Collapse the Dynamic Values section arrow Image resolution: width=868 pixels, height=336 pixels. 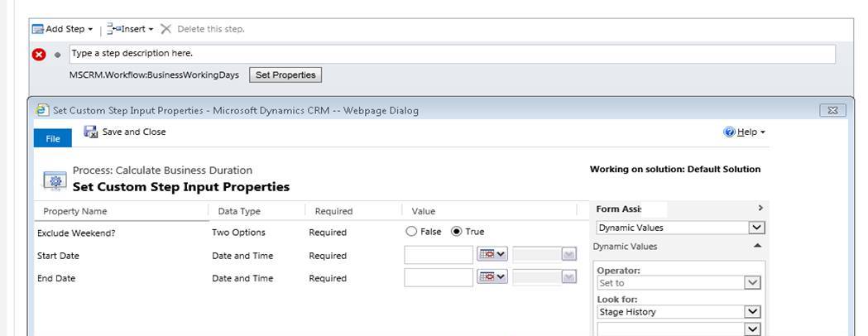(757, 247)
